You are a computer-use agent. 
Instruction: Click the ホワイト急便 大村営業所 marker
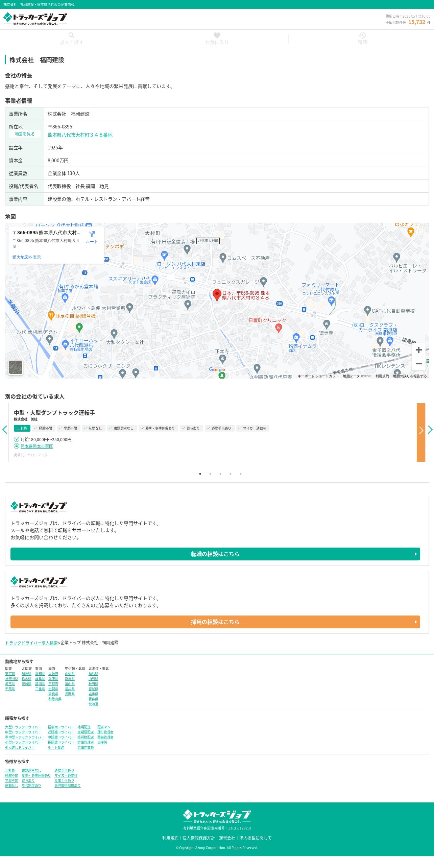(129, 308)
